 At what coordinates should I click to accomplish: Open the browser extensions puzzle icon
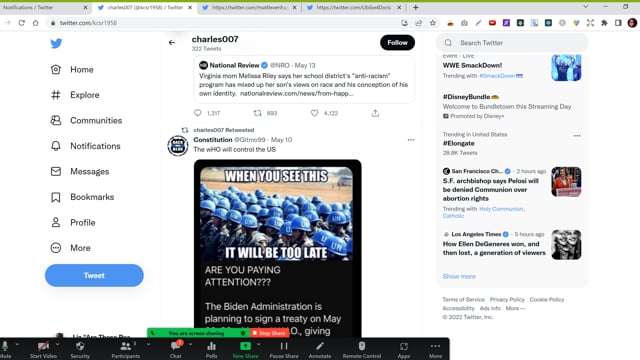pos(604,23)
